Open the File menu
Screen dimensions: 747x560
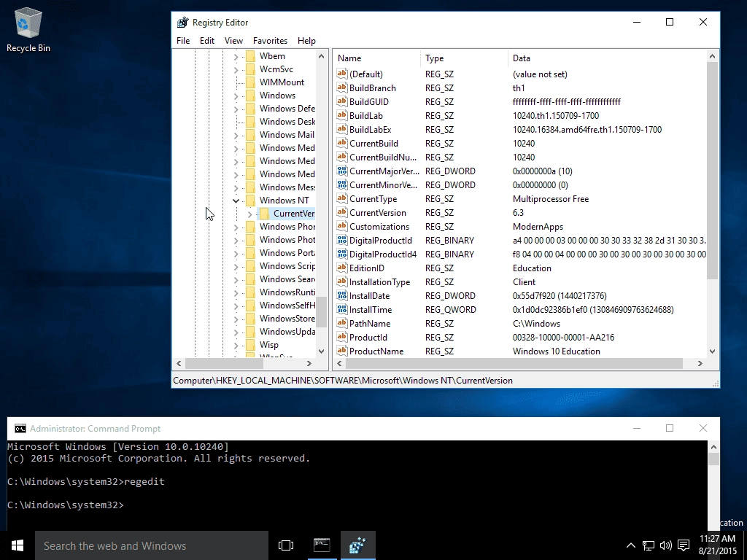[x=183, y=41]
